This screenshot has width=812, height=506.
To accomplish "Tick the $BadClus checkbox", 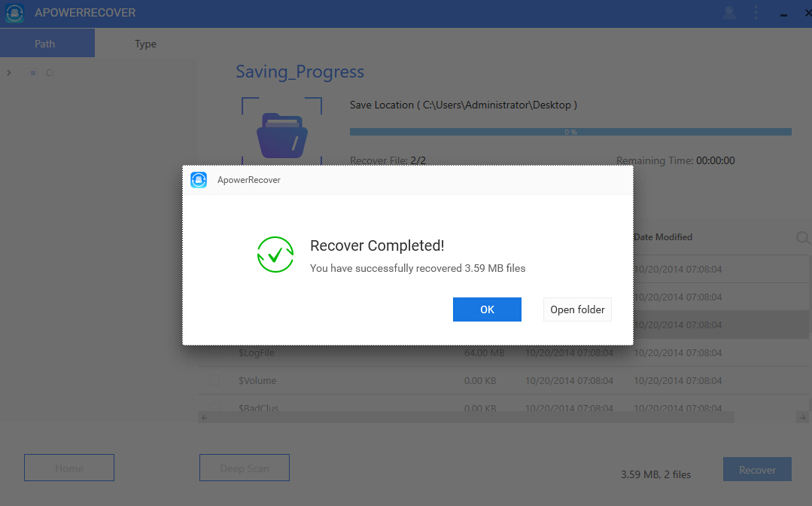I will (214, 407).
